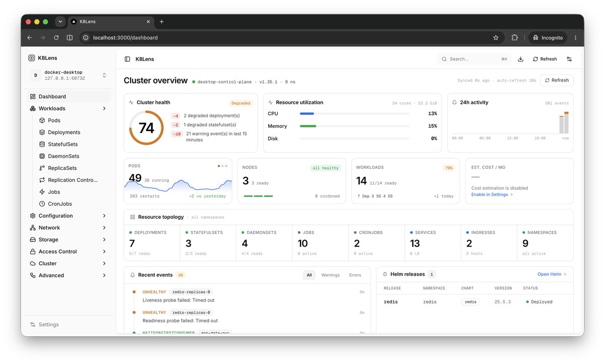Viewport: 605px width, 364px height.
Task: Open a new browser tab
Action: (161, 22)
